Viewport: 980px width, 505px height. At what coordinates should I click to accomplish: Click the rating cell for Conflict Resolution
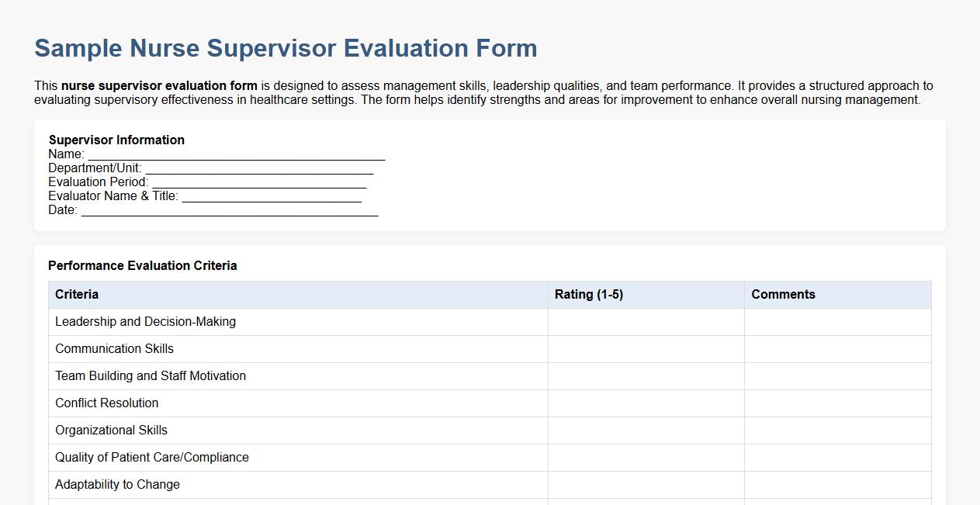(x=646, y=403)
